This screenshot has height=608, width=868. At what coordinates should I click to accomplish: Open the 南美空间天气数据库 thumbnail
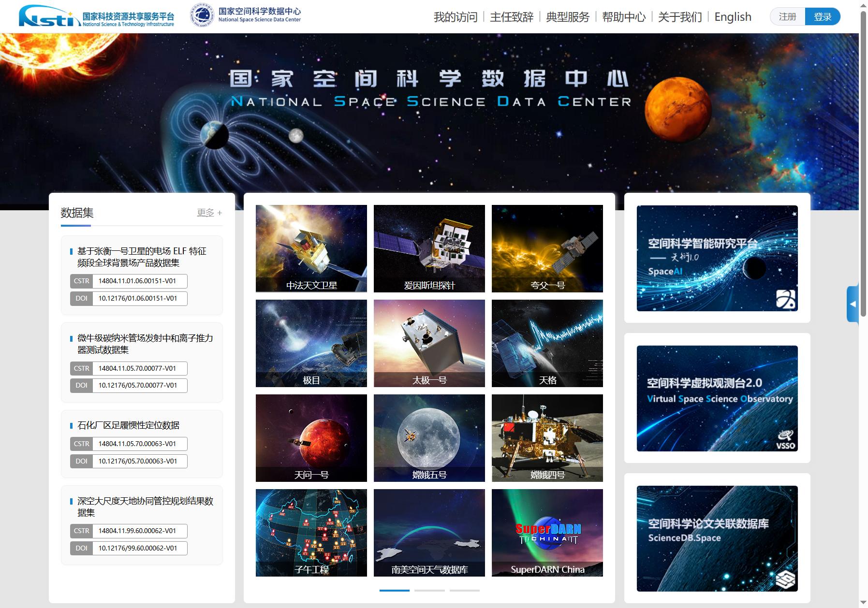429,533
